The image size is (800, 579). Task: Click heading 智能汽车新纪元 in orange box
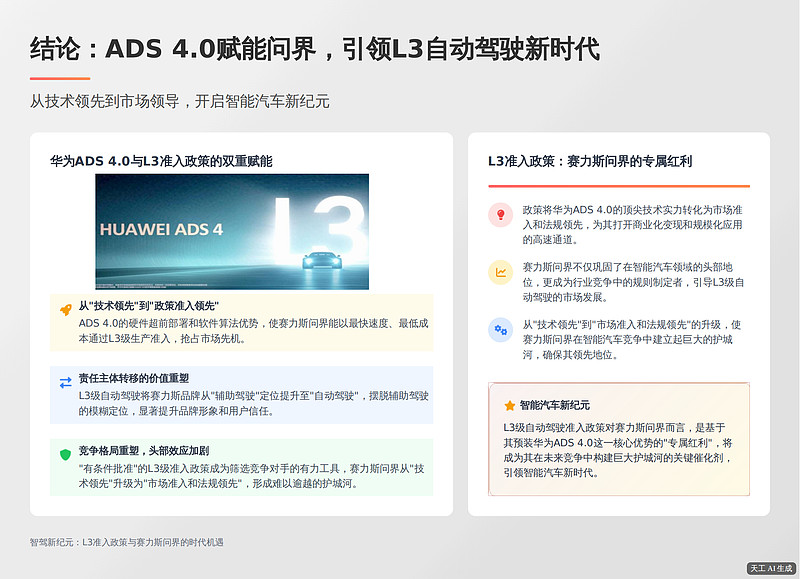coord(555,405)
